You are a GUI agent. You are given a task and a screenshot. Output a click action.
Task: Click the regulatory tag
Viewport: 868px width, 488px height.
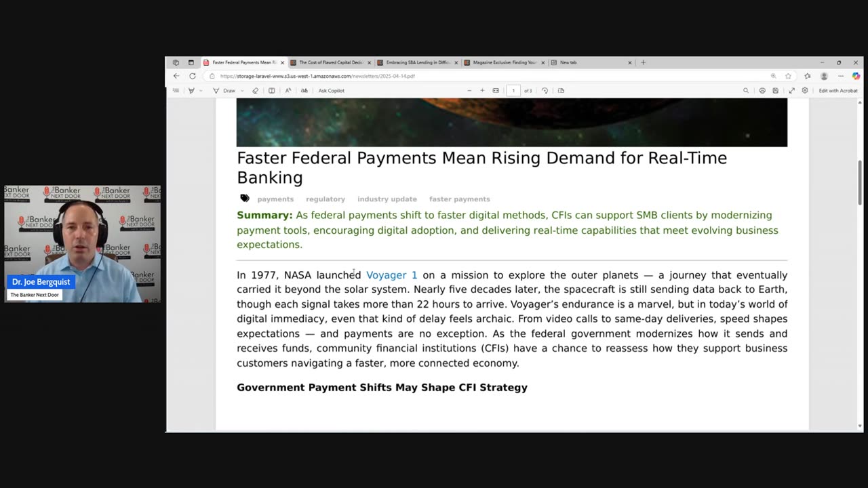click(325, 199)
